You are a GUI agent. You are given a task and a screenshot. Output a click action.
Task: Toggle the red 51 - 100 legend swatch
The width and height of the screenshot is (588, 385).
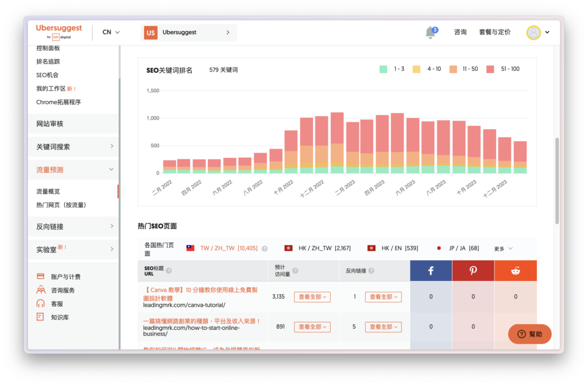click(x=490, y=69)
